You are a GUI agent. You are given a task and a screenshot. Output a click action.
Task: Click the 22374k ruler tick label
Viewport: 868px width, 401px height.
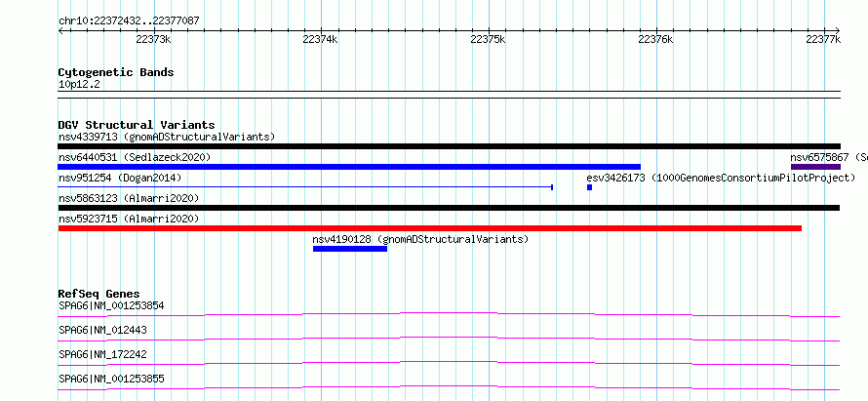320,39
